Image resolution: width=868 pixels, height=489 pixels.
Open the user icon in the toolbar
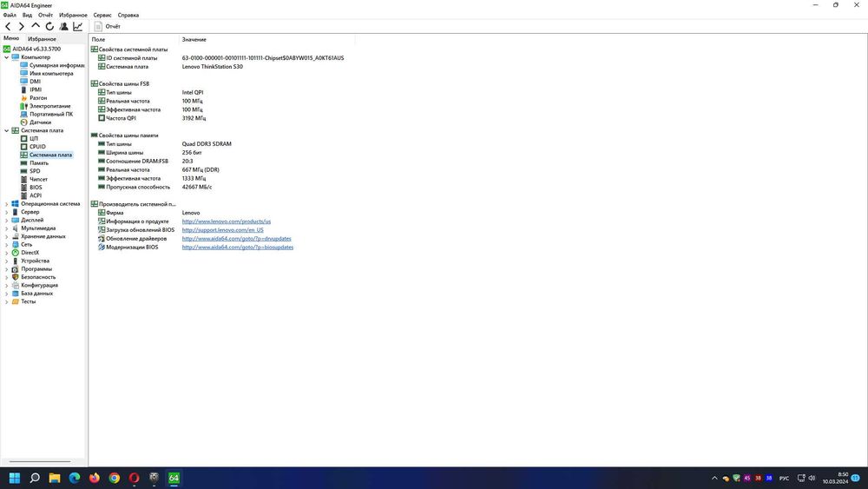[x=63, y=26]
